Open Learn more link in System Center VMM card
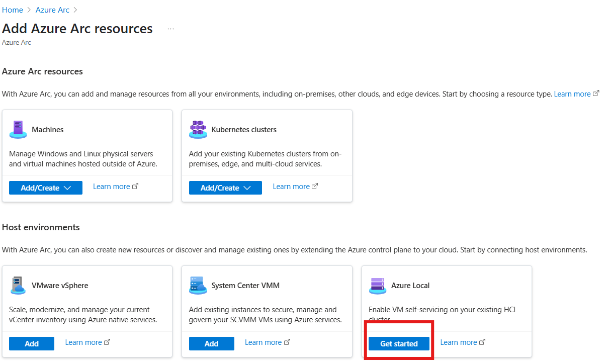This screenshot has width=610, height=364. pyautogui.click(x=268, y=342)
